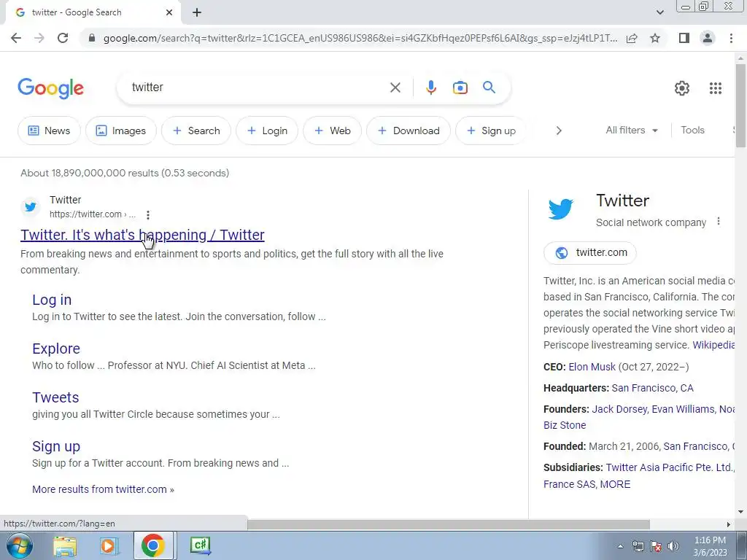Search by image with camera icon

tap(460, 87)
